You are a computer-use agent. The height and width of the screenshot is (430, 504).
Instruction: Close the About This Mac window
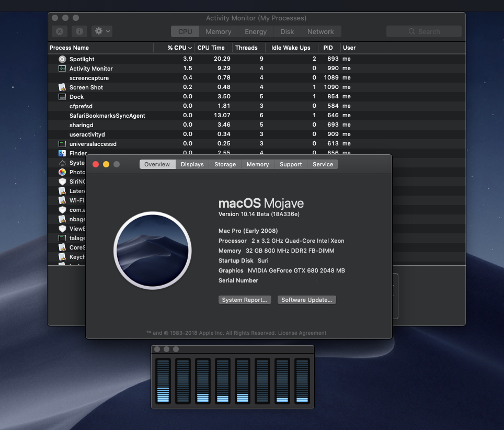(96, 164)
